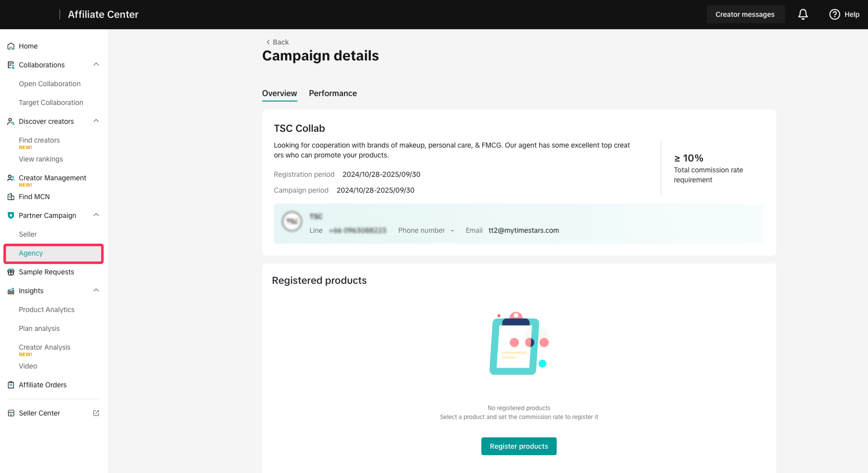Go Back to previous page
This screenshot has width=868, height=473.
pyautogui.click(x=278, y=42)
